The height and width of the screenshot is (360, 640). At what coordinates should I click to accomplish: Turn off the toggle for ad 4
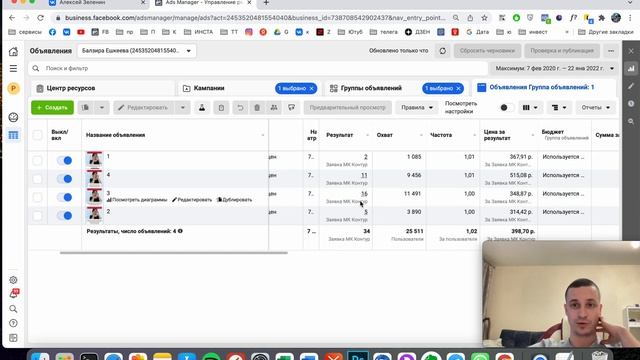coord(64,179)
